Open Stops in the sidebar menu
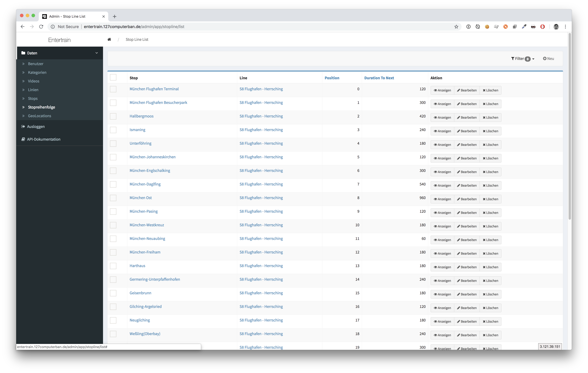This screenshot has height=373, width=588. (x=33, y=98)
